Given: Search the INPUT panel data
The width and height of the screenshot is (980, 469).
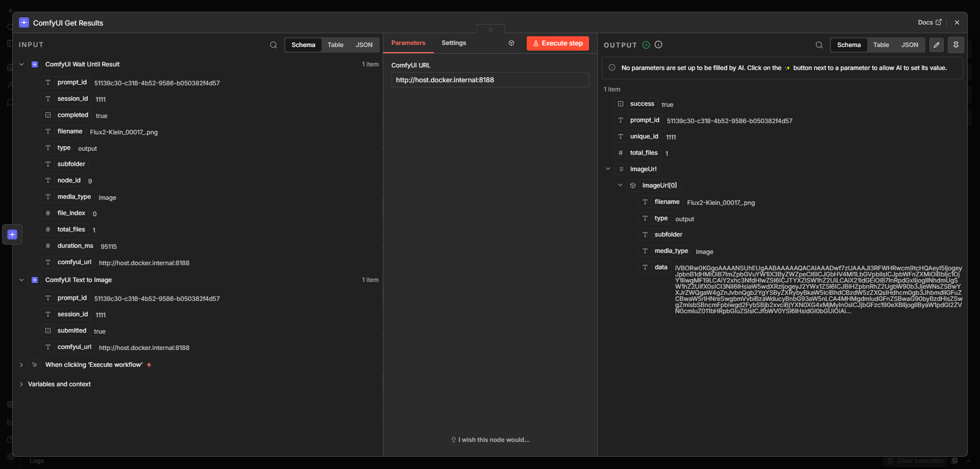Looking at the screenshot, I should tap(274, 45).
